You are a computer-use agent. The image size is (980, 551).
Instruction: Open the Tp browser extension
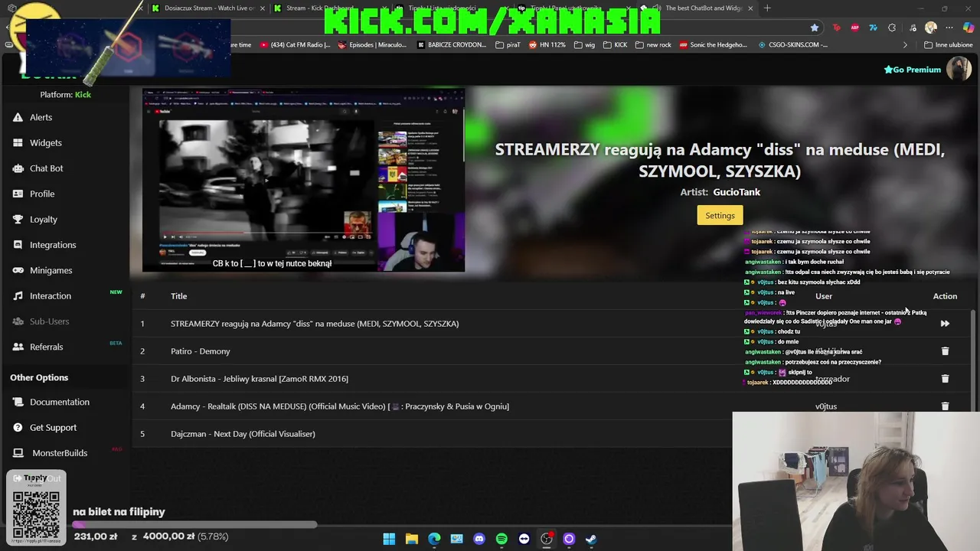836,28
